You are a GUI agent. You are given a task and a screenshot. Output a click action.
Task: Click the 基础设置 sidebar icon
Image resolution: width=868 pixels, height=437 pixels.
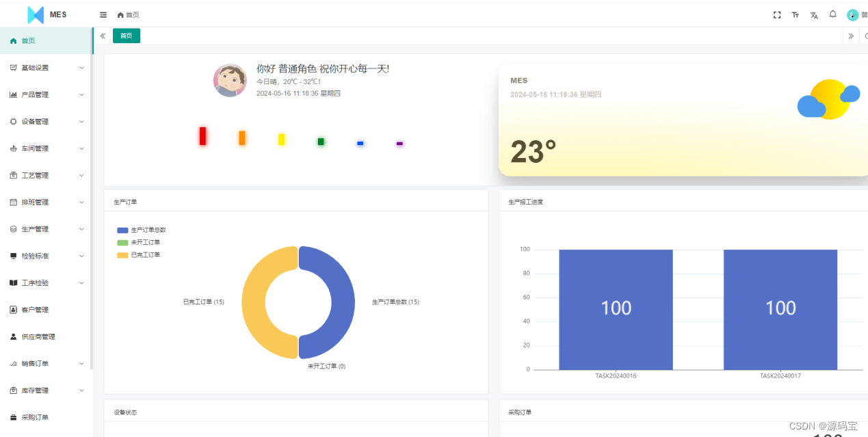[14, 68]
